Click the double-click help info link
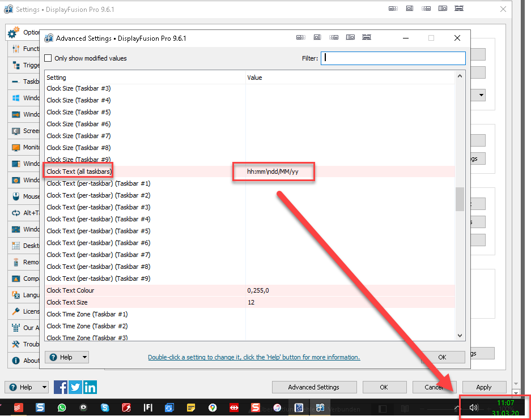 click(254, 357)
